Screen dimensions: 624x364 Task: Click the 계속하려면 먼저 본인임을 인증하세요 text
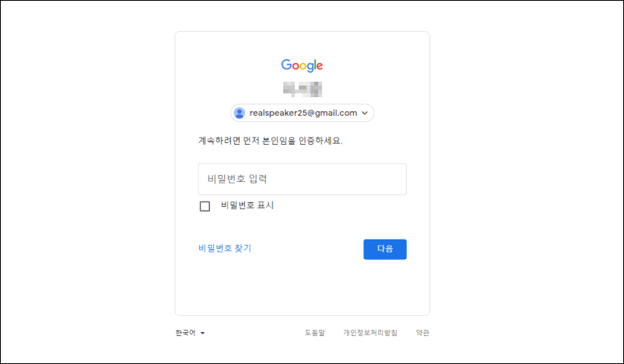point(271,141)
